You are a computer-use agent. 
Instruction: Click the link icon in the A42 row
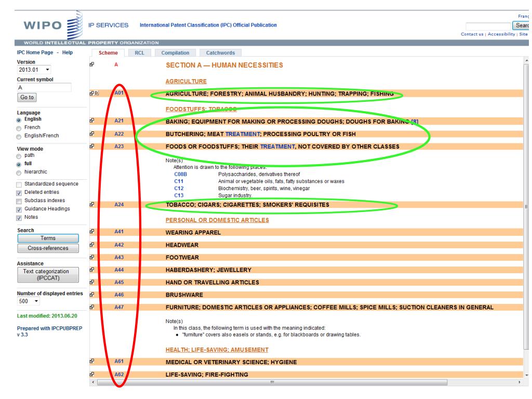pyautogui.click(x=91, y=245)
